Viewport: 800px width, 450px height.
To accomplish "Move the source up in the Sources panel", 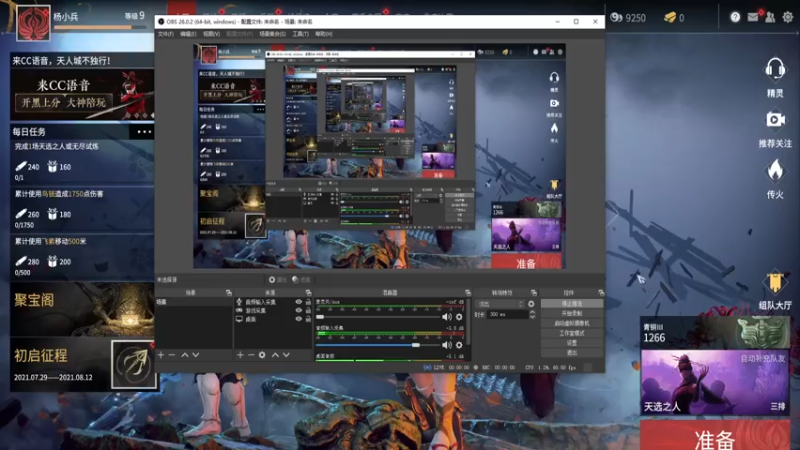I will click(275, 355).
